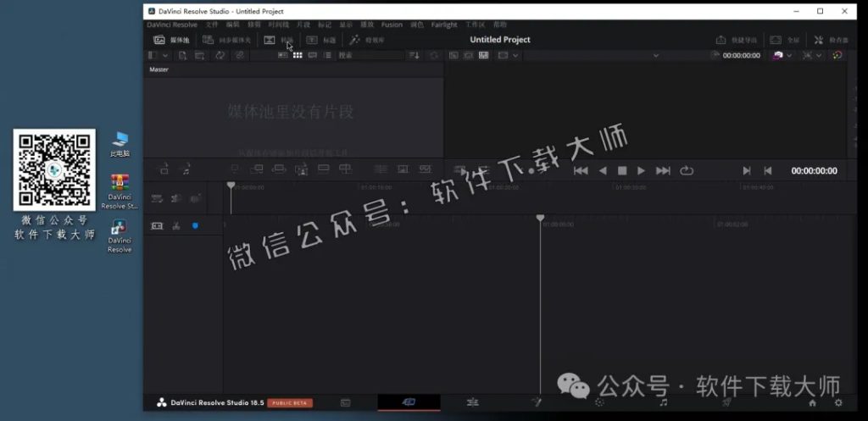This screenshot has height=421, width=868.
Task: Select the Master bin
Action: [159, 69]
